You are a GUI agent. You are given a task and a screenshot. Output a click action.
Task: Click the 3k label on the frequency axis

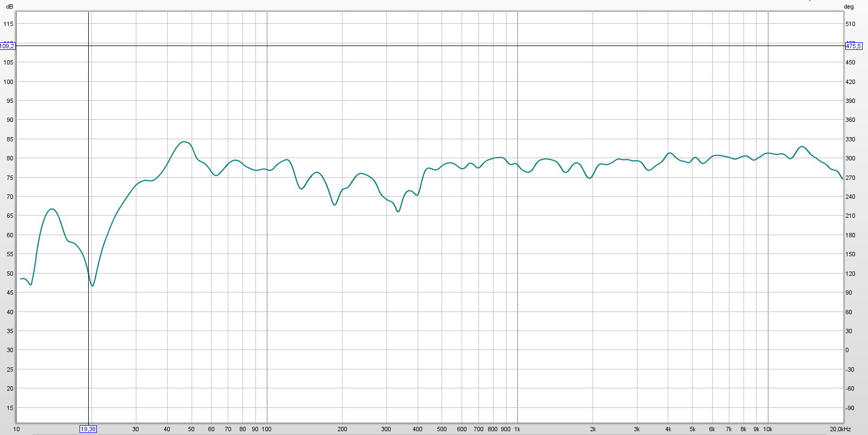tap(636, 429)
